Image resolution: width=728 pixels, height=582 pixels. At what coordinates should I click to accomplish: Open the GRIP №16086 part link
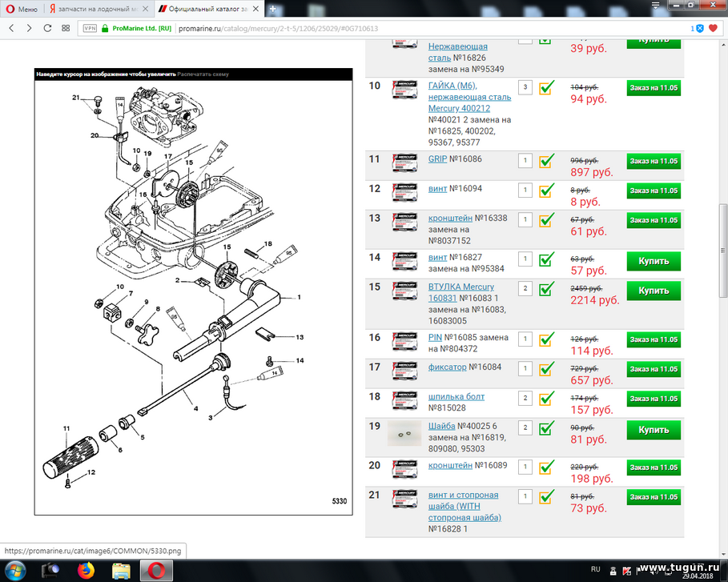pos(437,159)
